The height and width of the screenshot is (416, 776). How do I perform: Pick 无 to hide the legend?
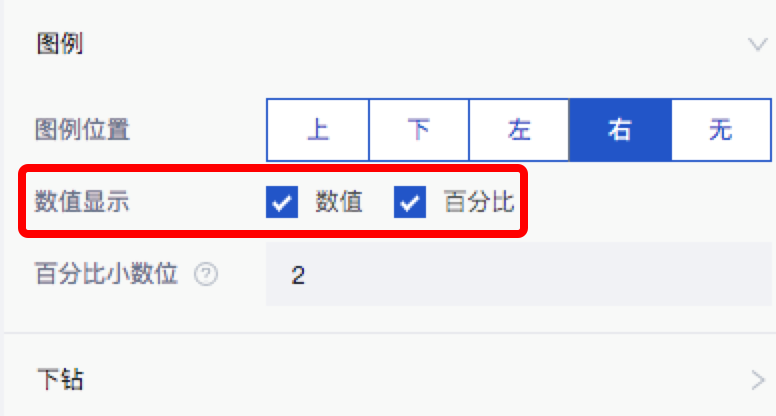click(721, 130)
